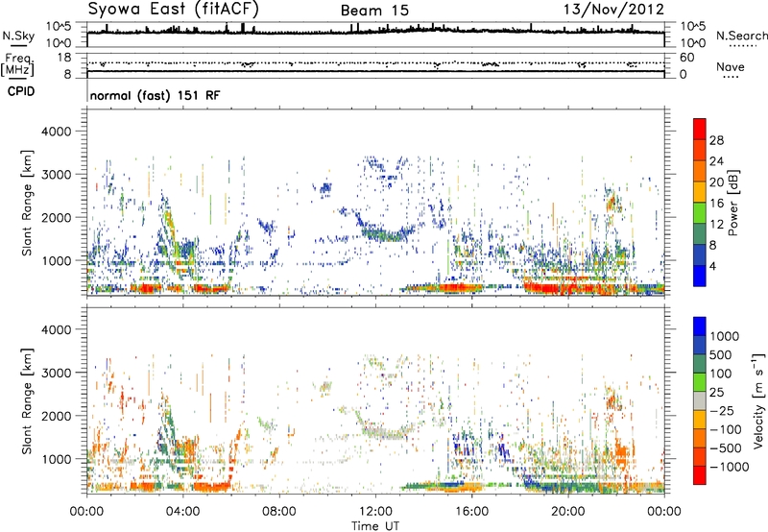
Task: Click the 'Time UT' axis title
Action: pyautogui.click(x=375, y=525)
